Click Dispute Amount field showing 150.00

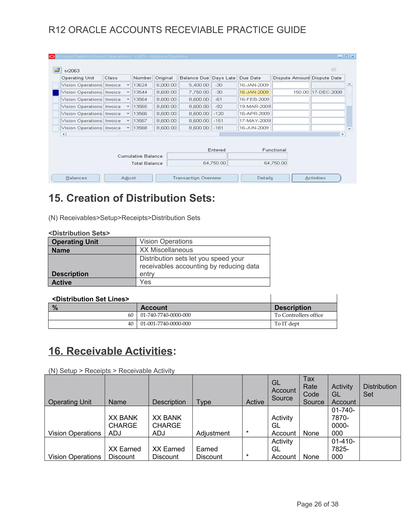click(x=291, y=92)
